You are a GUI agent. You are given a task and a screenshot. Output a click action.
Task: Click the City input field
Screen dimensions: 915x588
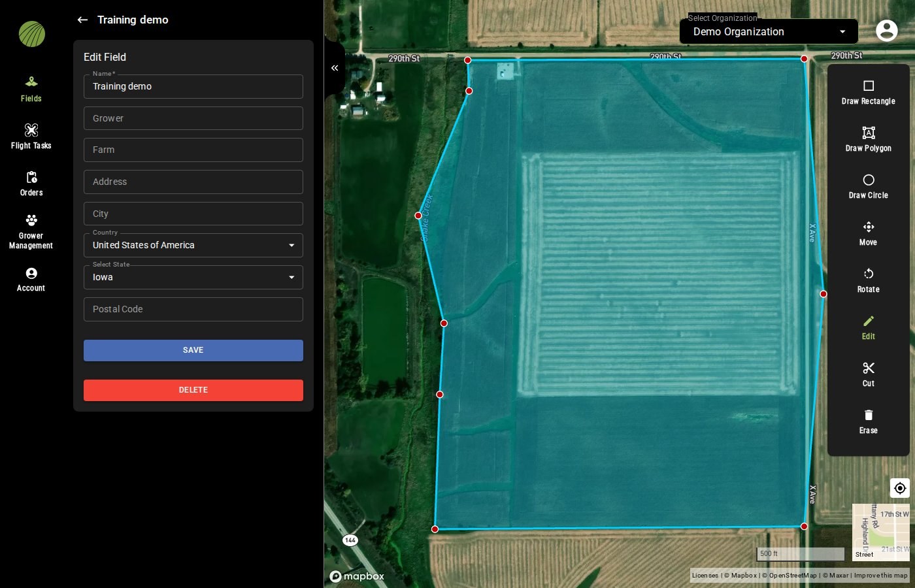point(193,214)
